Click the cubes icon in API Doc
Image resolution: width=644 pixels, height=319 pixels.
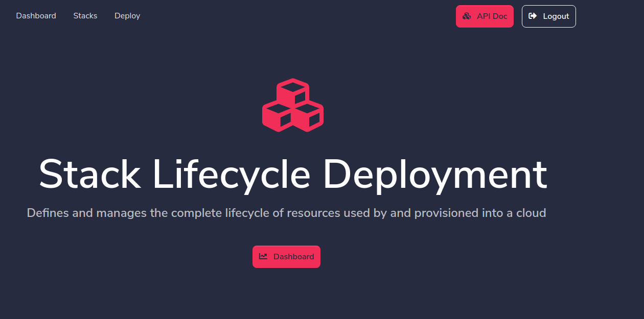(x=467, y=16)
